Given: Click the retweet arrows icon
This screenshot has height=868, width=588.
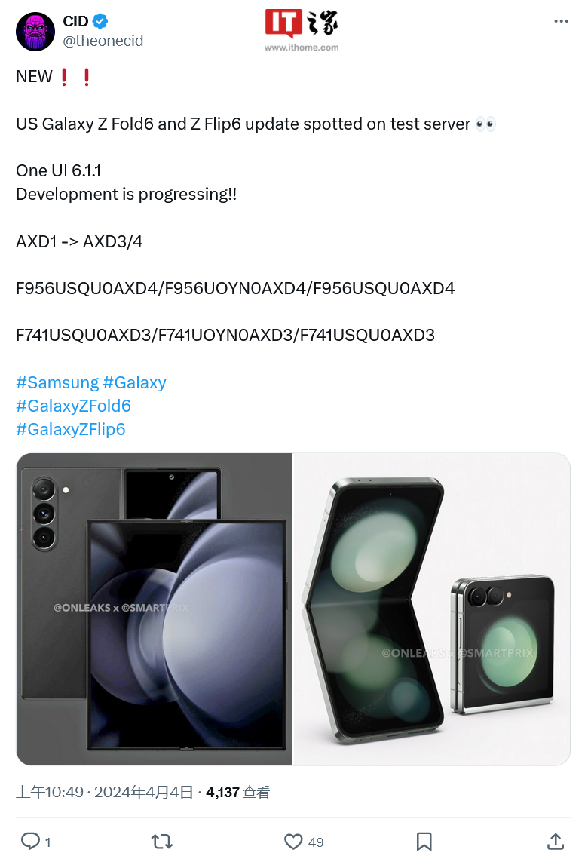Looking at the screenshot, I should [162, 842].
